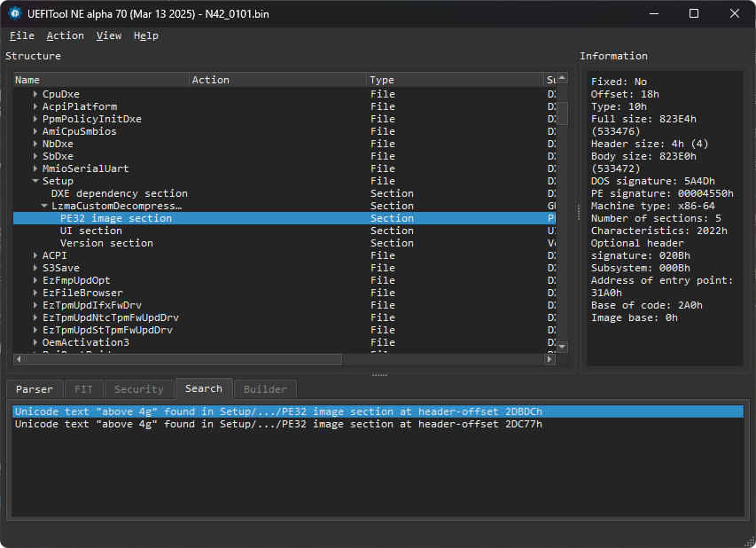
Task: Select the UI section row
Action: (284, 231)
